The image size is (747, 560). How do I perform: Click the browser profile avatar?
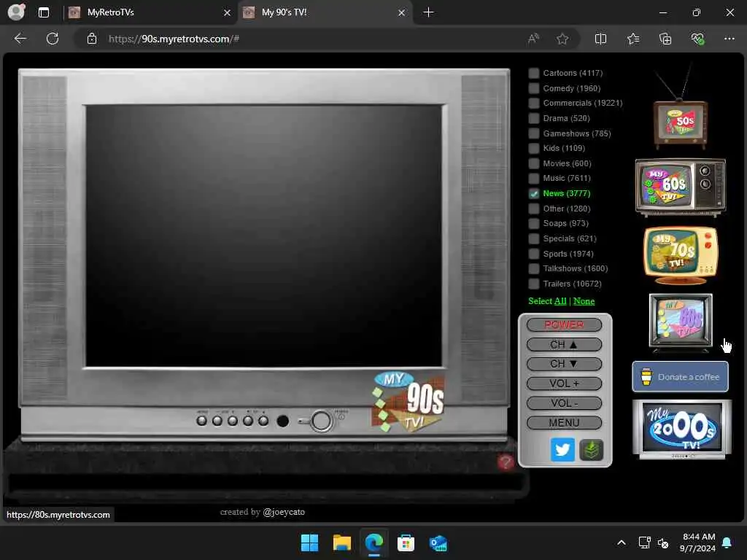click(x=16, y=12)
